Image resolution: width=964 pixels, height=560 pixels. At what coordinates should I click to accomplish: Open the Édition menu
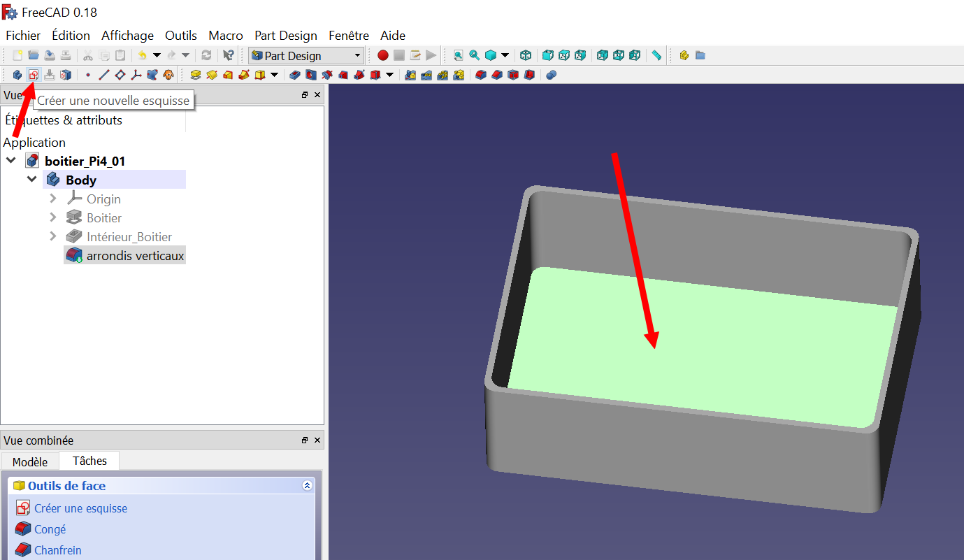coord(71,35)
